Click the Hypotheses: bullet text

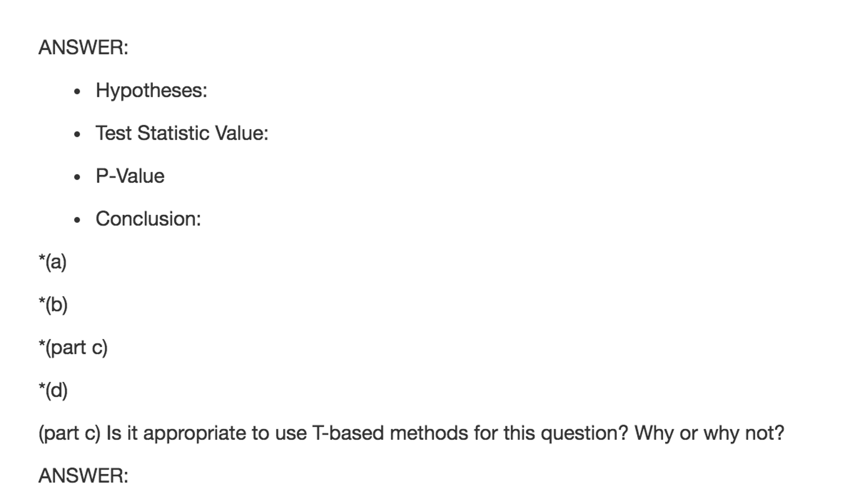click(x=151, y=90)
